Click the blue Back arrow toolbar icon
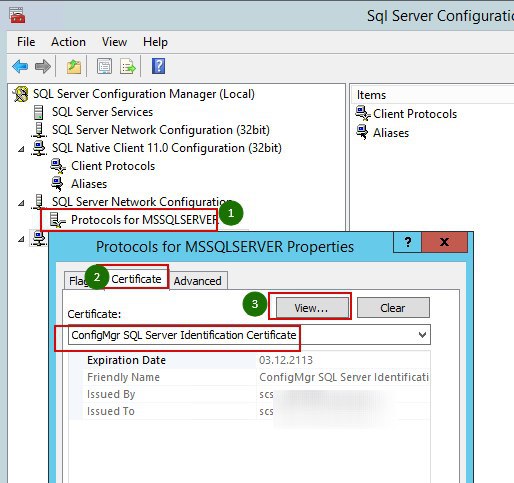The image size is (514, 483). pyautogui.click(x=20, y=66)
